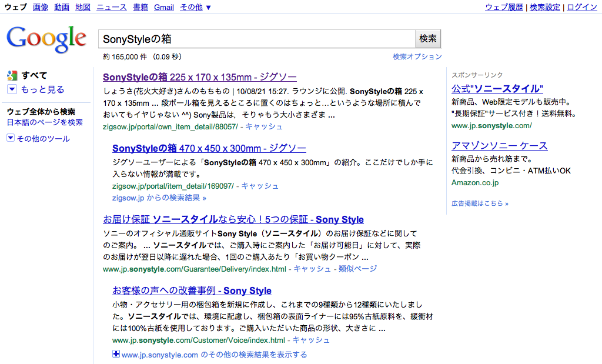Click the ログイン link
The height and width of the screenshot is (364, 602).
(x=582, y=7)
